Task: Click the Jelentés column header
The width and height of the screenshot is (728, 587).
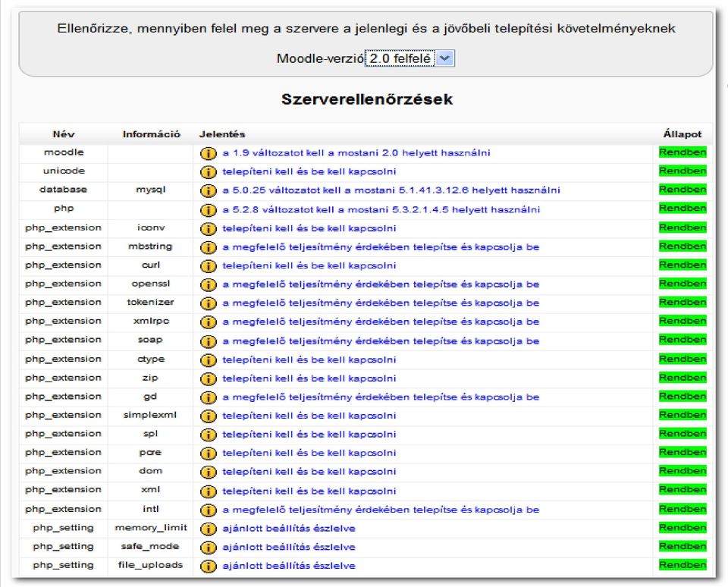Action: (222, 134)
